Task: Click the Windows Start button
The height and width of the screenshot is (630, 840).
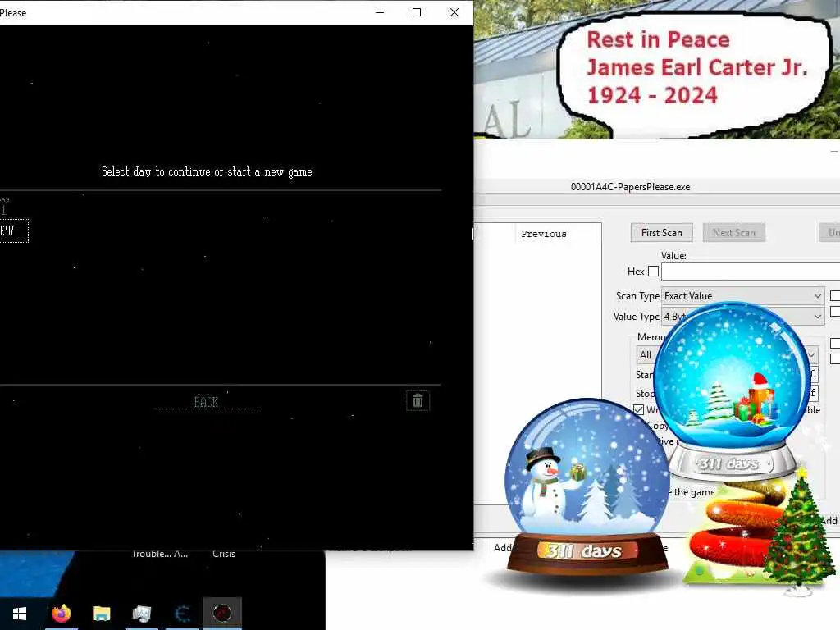Action: tap(20, 613)
